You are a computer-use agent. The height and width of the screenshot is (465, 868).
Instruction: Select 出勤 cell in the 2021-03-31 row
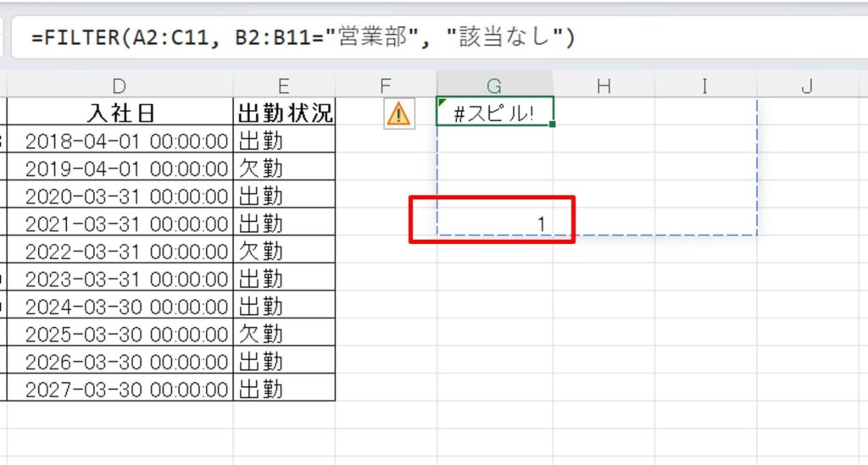click(x=284, y=222)
